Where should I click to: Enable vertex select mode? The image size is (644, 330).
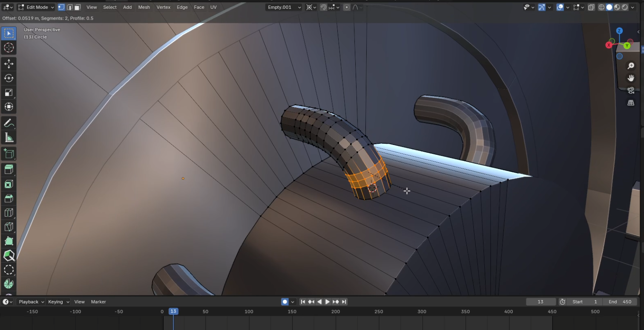[61, 7]
